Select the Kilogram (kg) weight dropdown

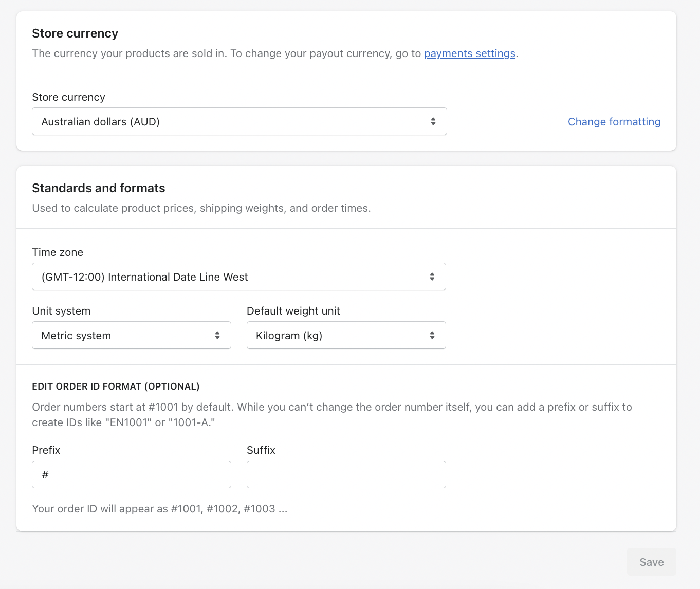click(339, 335)
